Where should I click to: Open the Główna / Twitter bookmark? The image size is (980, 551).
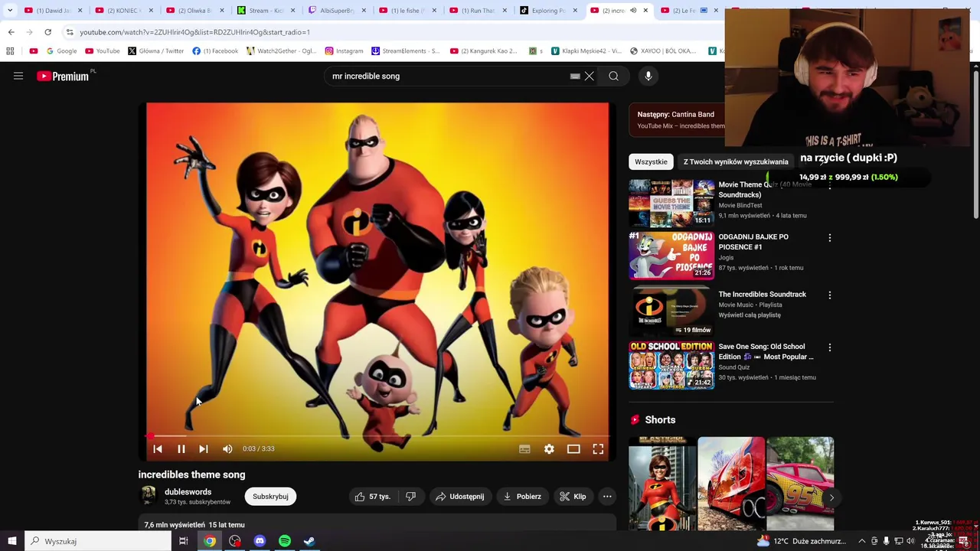[156, 51]
